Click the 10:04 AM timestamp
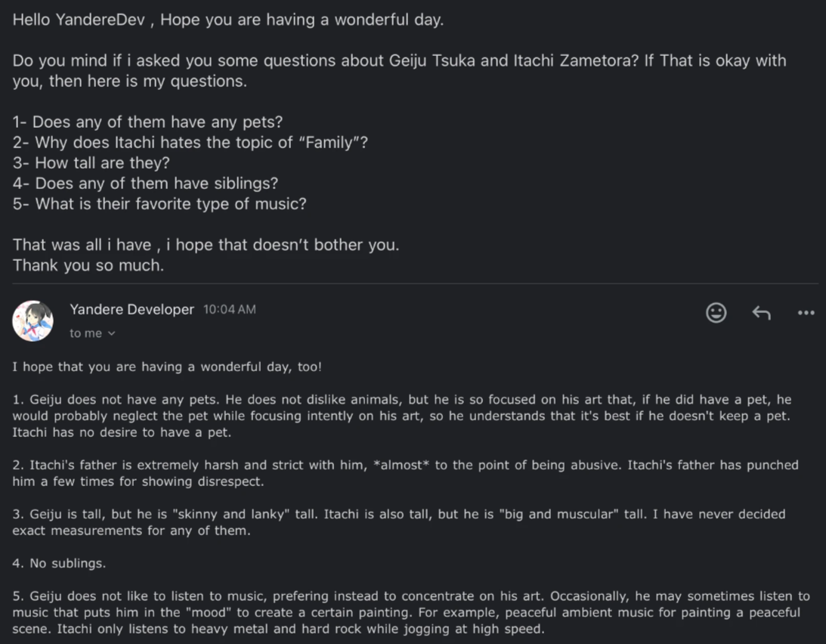826x644 pixels. click(x=229, y=309)
